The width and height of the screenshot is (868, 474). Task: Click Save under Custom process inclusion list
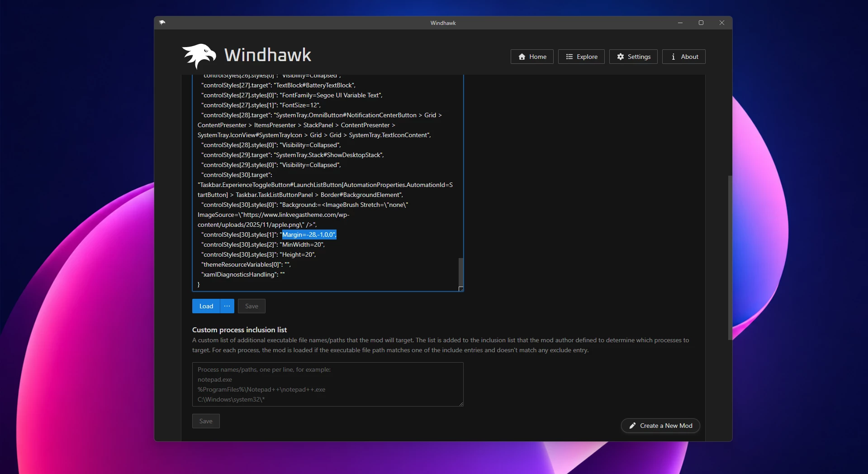[206, 421]
